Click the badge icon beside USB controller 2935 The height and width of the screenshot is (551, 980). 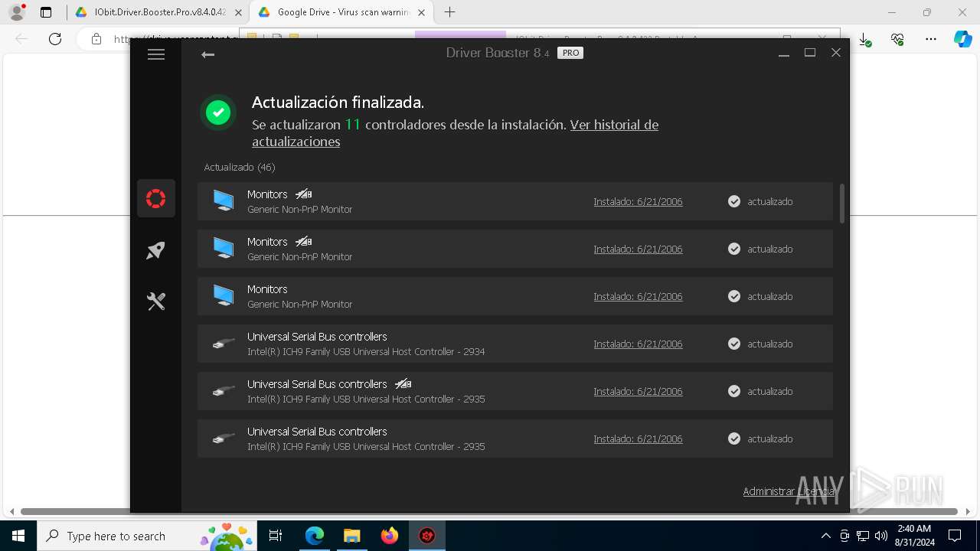[403, 384]
